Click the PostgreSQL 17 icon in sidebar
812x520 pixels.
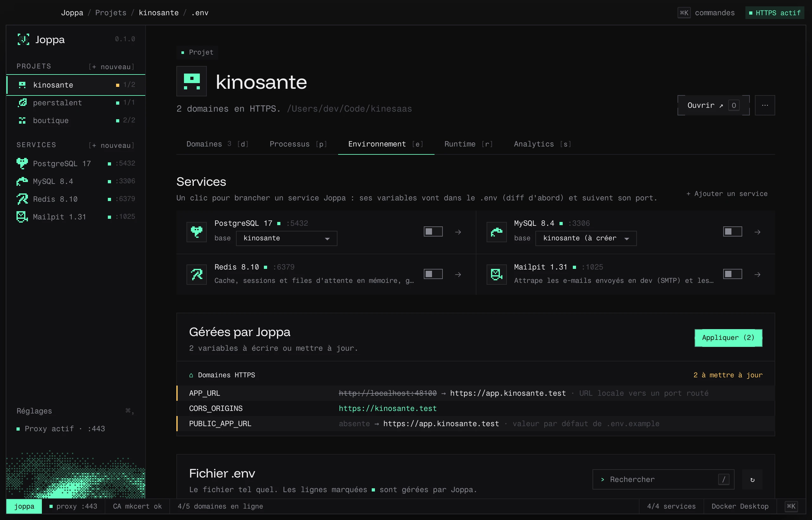(x=22, y=163)
